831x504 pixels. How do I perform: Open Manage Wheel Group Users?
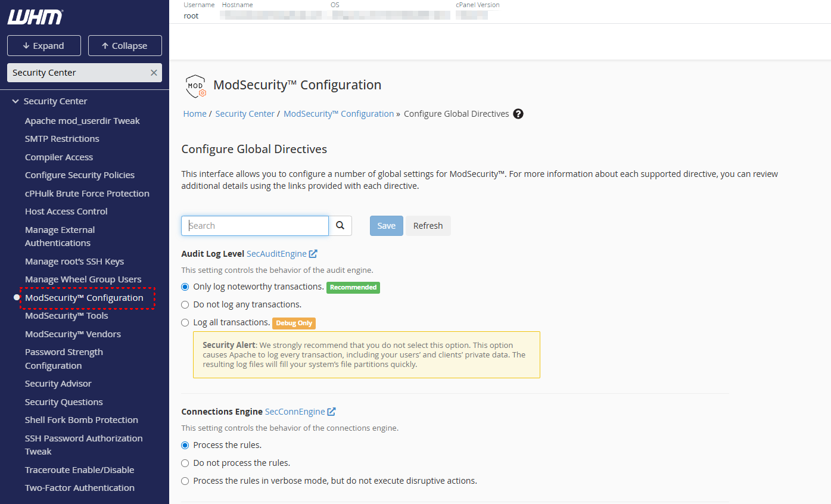(83, 279)
